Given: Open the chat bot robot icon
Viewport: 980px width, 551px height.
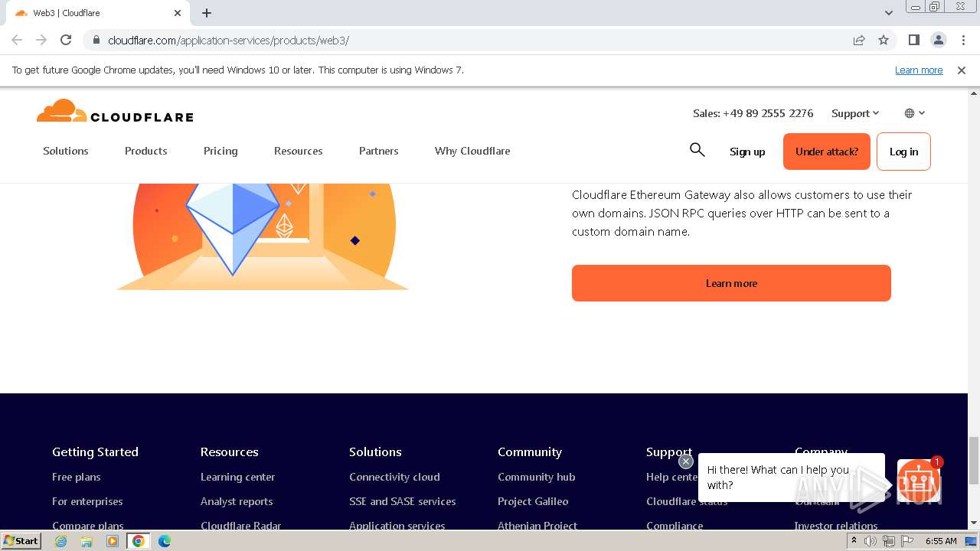Looking at the screenshot, I should (919, 480).
